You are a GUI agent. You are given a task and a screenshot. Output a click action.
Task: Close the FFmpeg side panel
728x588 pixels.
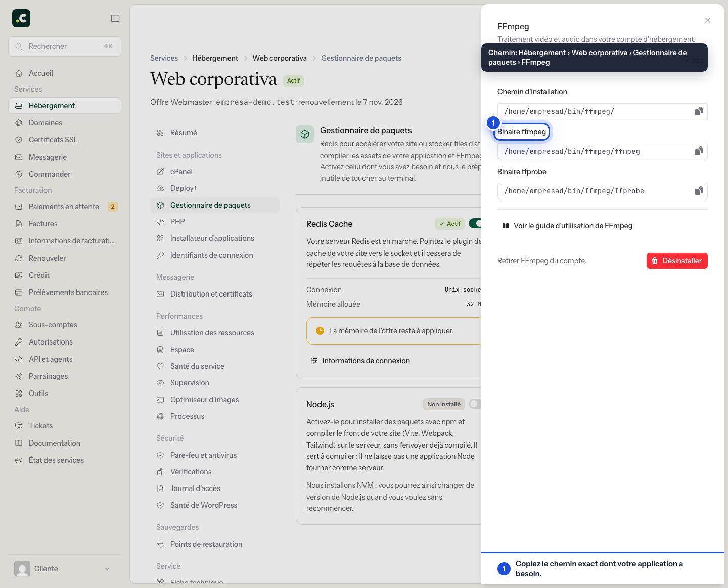pyautogui.click(x=708, y=20)
